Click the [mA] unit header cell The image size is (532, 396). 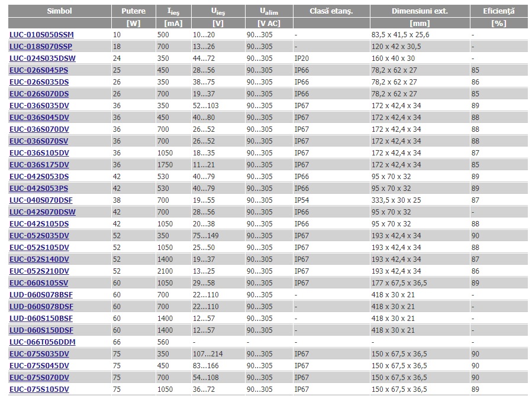pos(173,24)
